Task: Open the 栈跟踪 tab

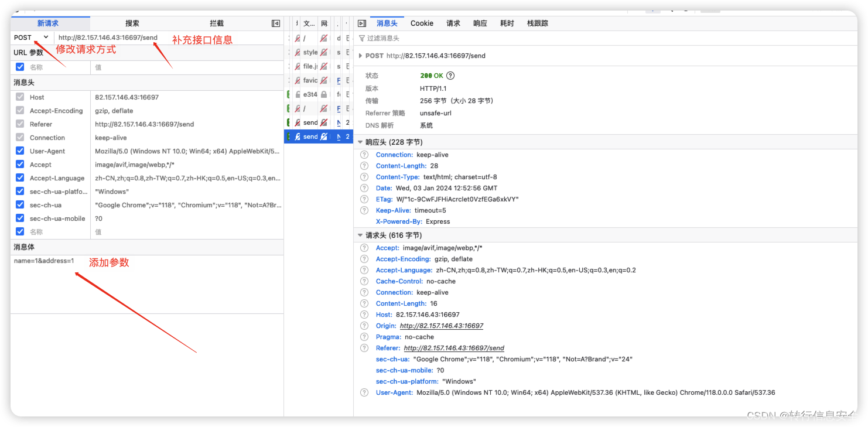Action: tap(538, 23)
